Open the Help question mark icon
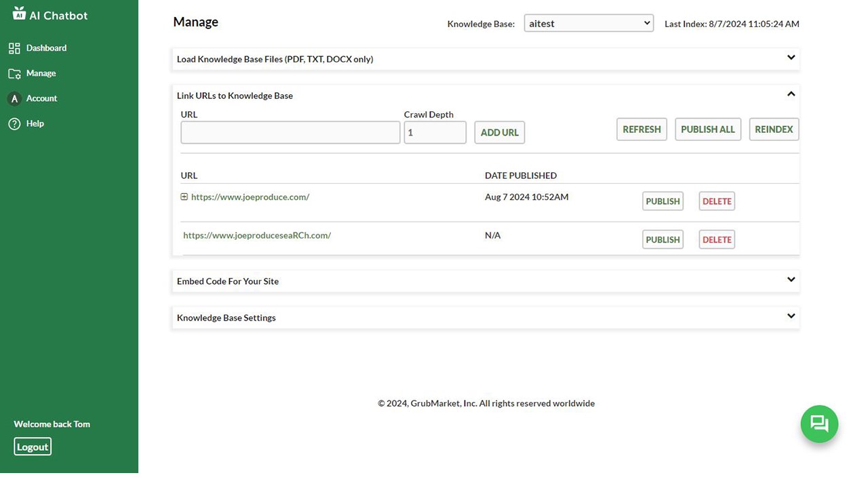The image size is (868, 488). coord(14,123)
